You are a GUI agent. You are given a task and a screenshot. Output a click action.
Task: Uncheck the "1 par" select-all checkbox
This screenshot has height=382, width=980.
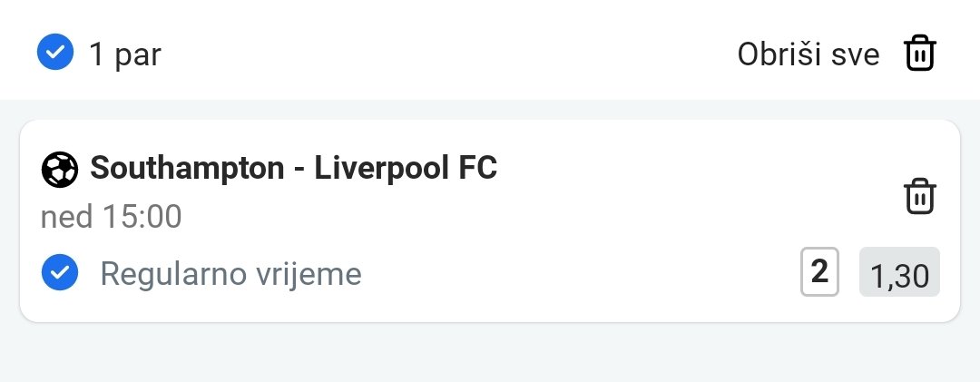(x=54, y=53)
